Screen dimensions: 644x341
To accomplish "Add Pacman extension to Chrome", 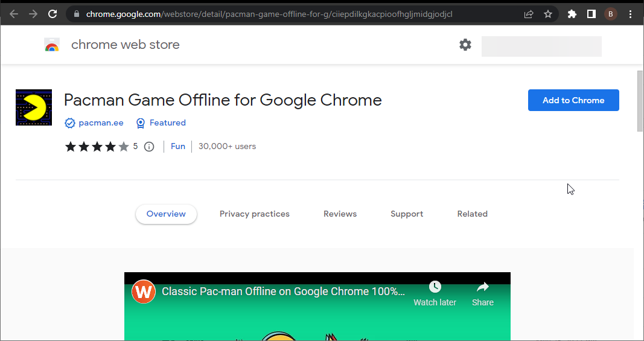I will click(x=573, y=100).
